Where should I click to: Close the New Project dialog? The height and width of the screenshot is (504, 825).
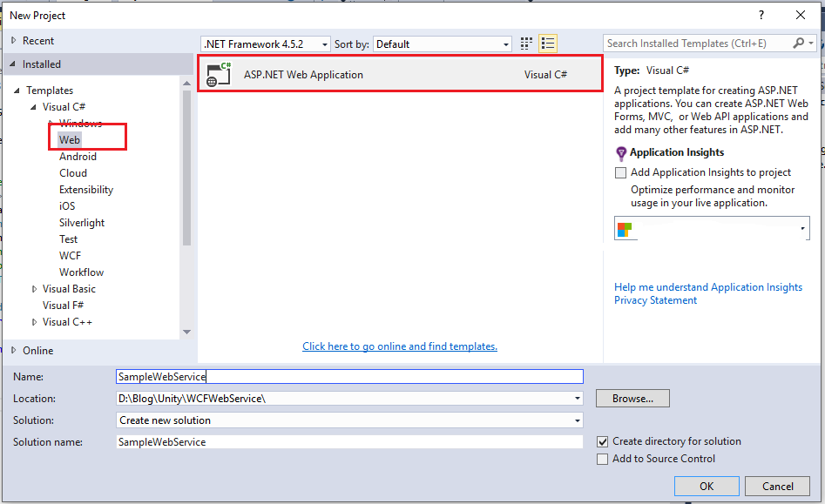click(x=801, y=15)
